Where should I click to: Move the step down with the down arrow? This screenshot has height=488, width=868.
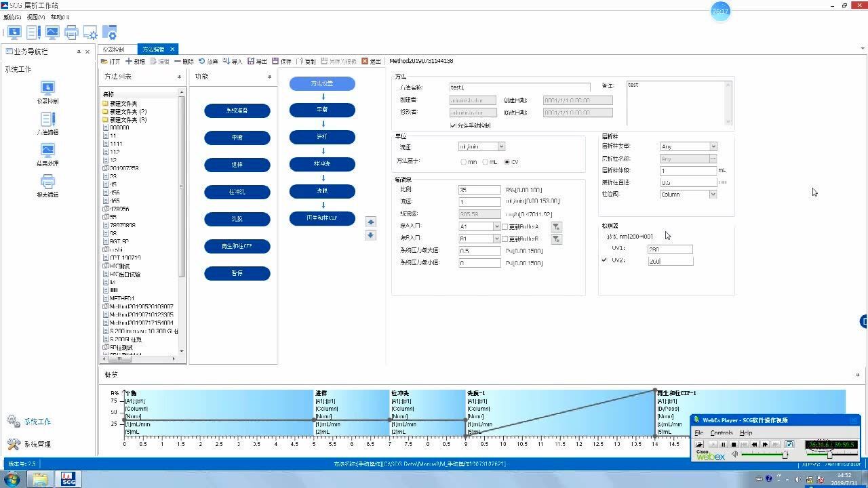click(x=370, y=235)
